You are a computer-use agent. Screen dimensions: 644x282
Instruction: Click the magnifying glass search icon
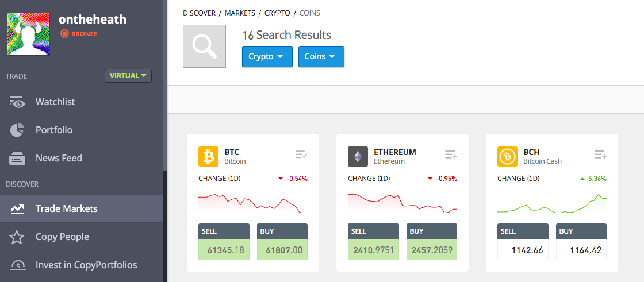204,46
